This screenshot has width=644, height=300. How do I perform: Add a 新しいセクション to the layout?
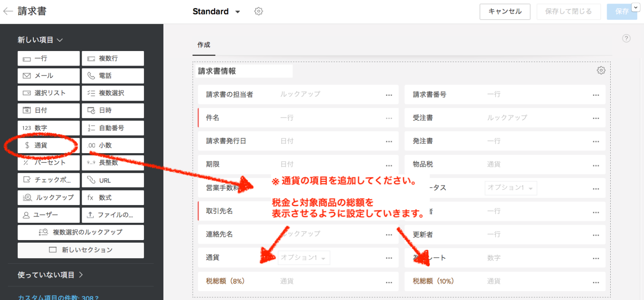point(81,250)
